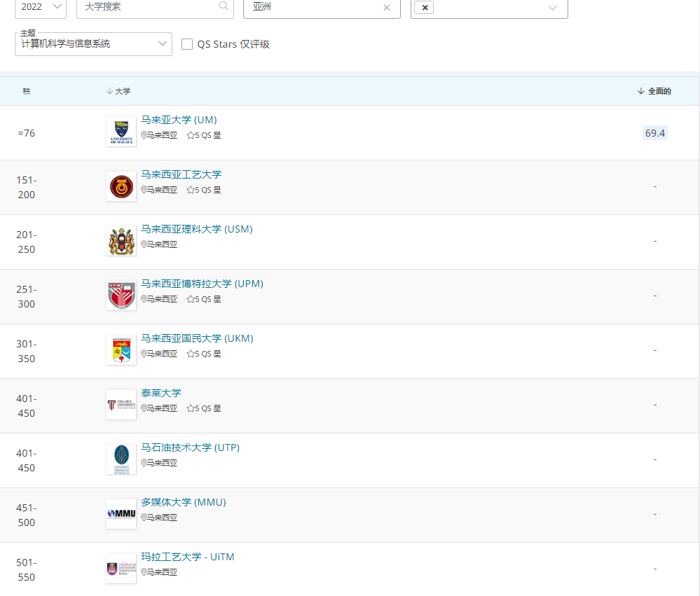Viewport: 700px width, 596px height.
Task: Open the 2022 year dropdown
Action: pyautogui.click(x=41, y=7)
